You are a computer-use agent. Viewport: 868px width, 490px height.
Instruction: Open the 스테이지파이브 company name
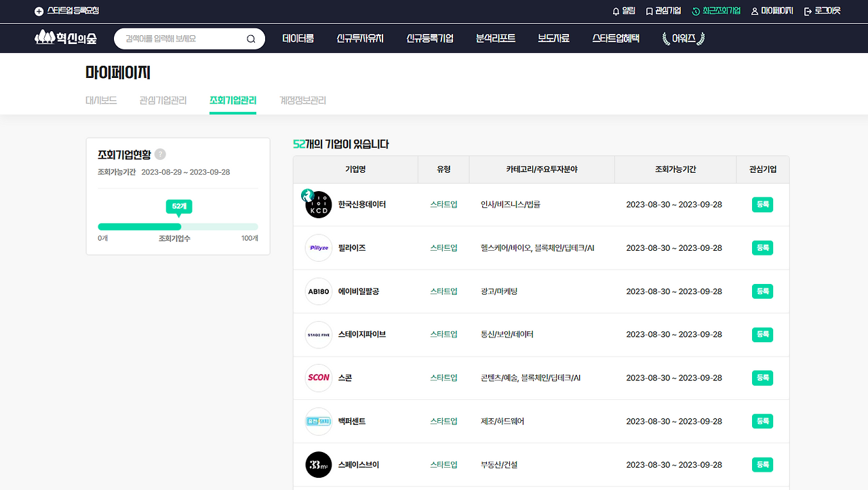coord(362,335)
